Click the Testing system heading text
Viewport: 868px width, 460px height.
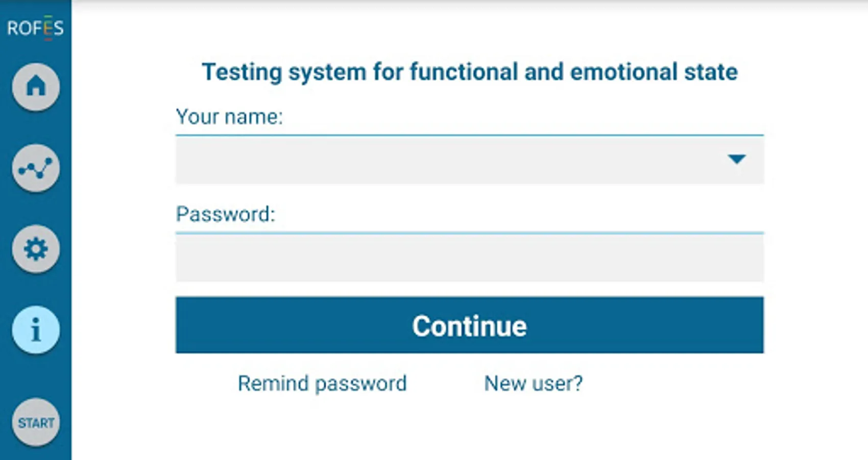click(469, 72)
